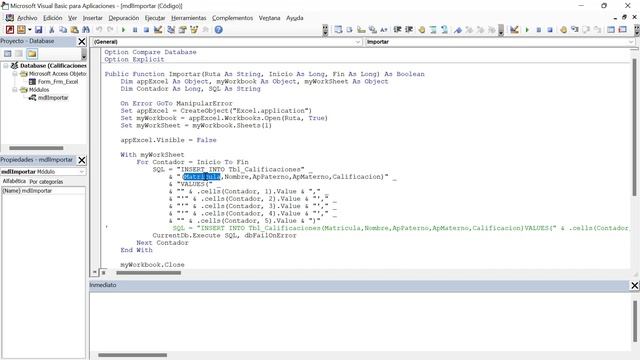
Task: Click the Redo arrow icon
Action: tap(110, 30)
